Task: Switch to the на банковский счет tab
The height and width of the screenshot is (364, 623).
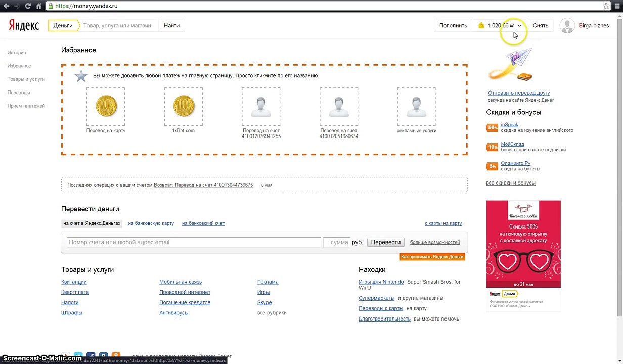Action: coord(203,223)
